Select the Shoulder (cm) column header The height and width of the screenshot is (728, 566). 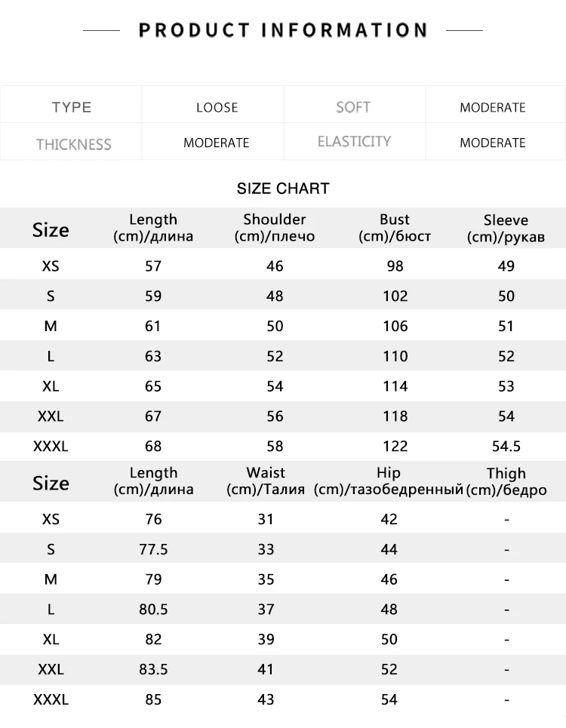click(275, 228)
